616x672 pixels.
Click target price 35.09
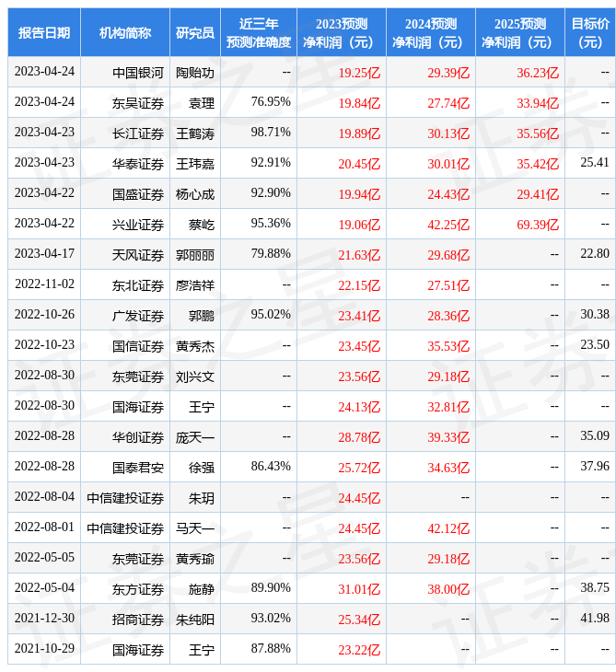[595, 436]
